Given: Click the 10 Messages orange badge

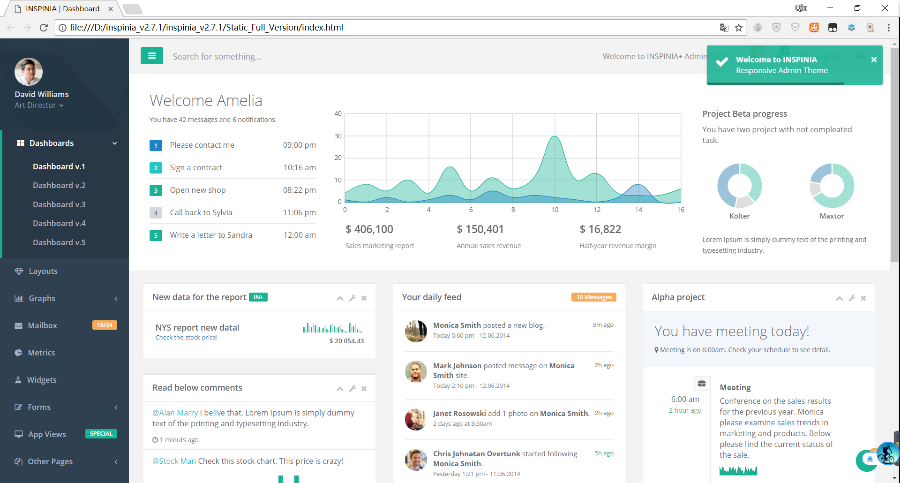Looking at the screenshot, I should point(593,297).
